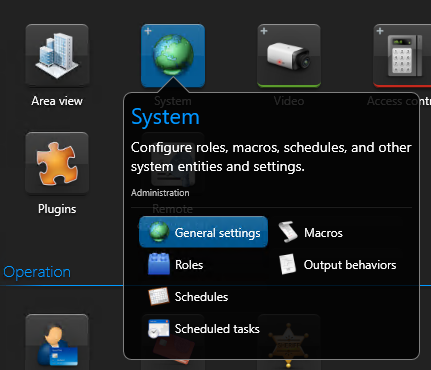
Task: Open the Plugins puzzle piece tile
Action: (57, 163)
